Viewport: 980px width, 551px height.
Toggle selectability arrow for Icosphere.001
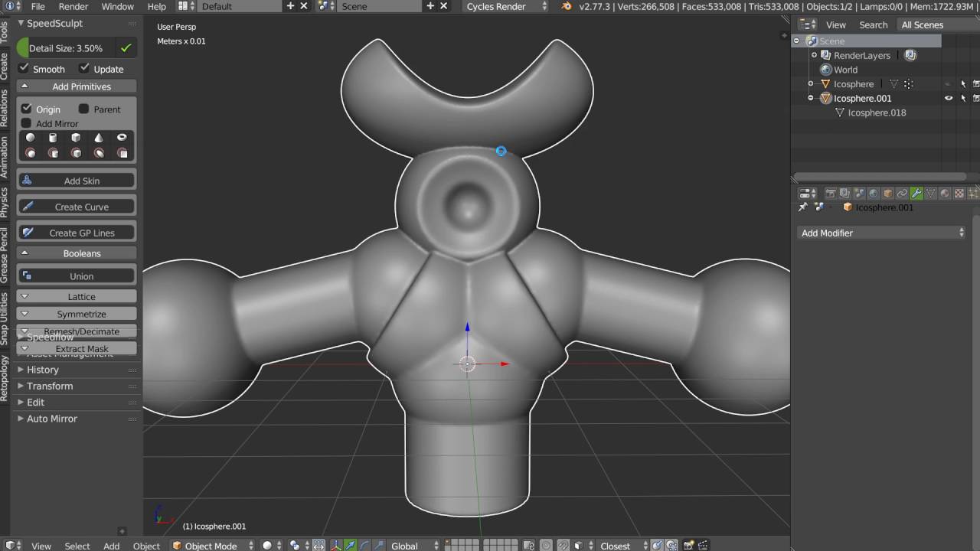pyautogui.click(x=963, y=98)
